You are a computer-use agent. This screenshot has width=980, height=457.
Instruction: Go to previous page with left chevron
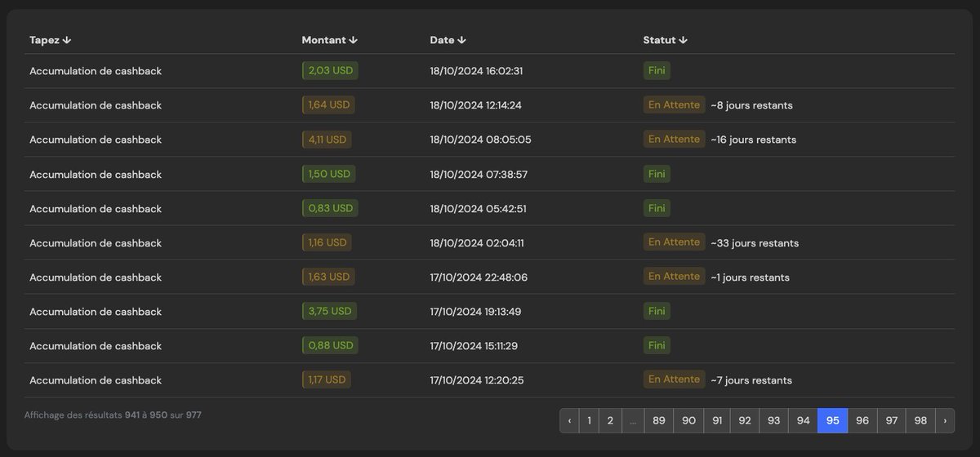[x=569, y=420]
